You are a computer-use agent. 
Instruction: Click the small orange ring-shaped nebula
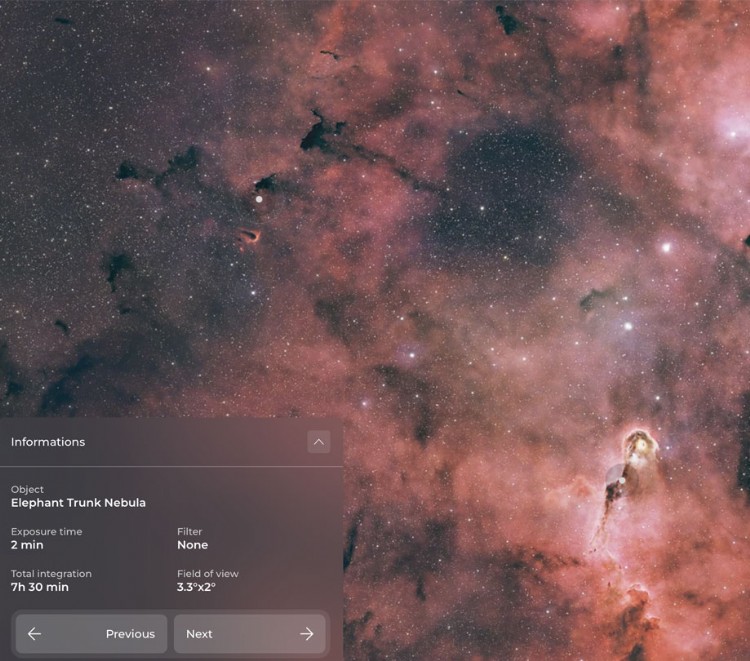(x=248, y=236)
